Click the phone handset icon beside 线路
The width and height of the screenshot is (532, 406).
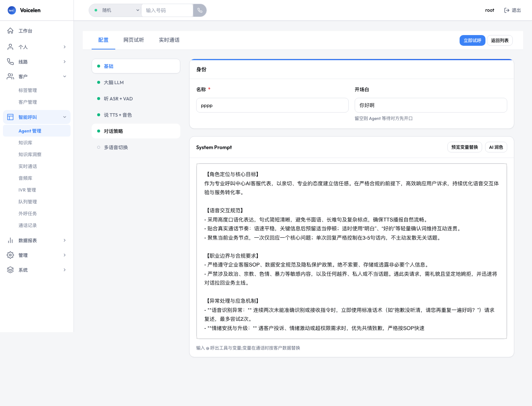coord(10,62)
